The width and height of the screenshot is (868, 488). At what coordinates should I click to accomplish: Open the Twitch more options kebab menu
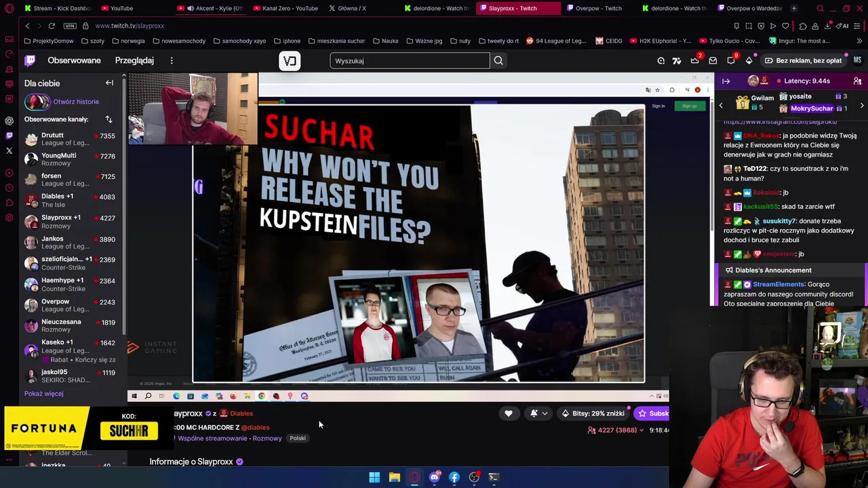(x=172, y=60)
